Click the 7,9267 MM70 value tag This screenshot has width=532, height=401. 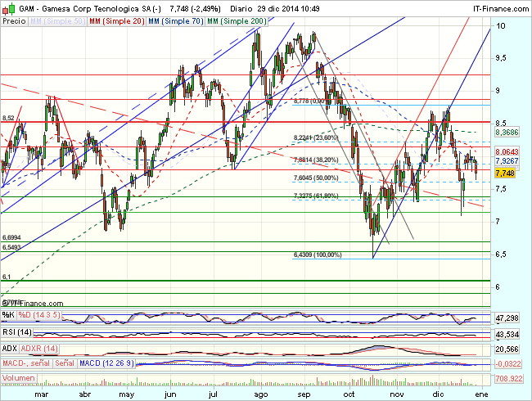[x=507, y=160]
